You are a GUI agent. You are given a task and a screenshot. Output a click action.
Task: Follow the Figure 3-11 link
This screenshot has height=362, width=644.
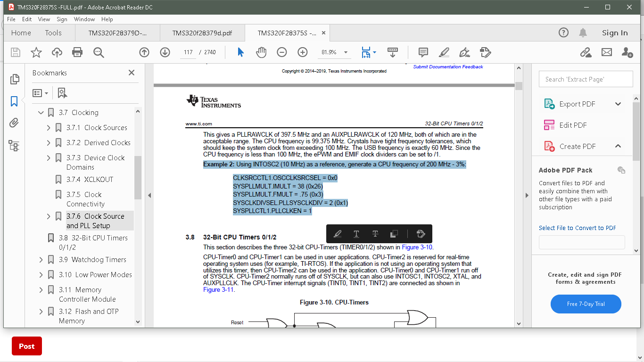click(218, 290)
